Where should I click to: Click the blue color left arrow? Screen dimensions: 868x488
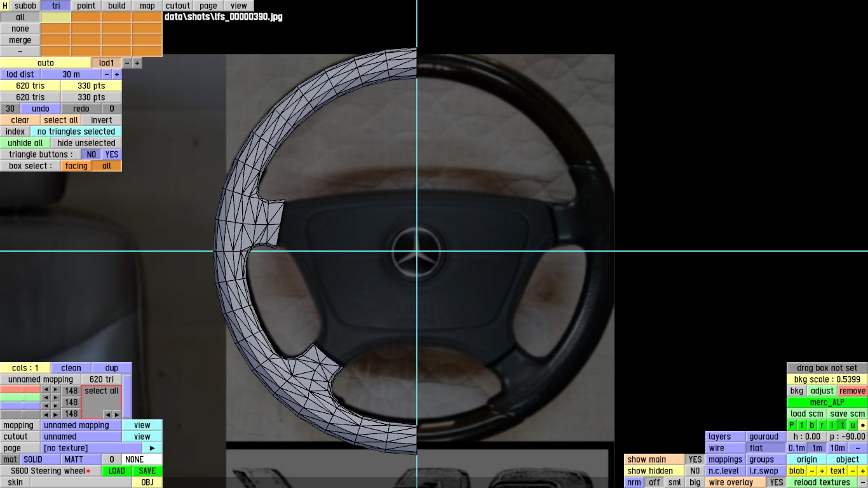(x=46, y=405)
